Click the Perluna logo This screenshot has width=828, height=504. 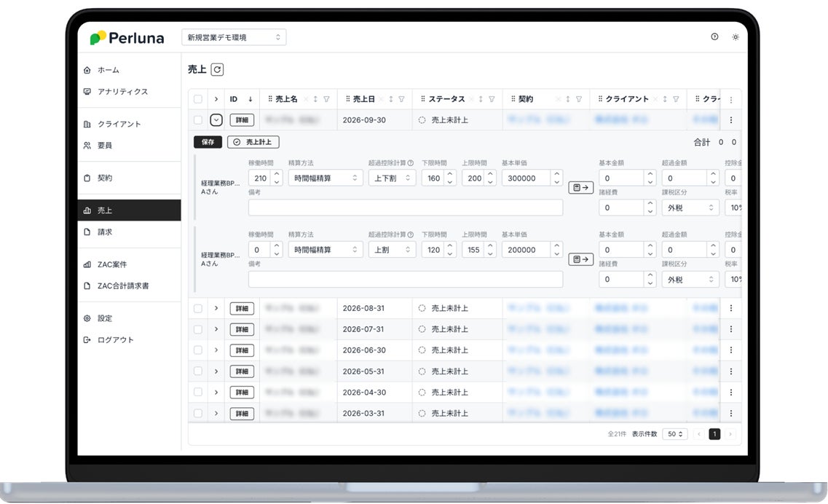pos(127,38)
